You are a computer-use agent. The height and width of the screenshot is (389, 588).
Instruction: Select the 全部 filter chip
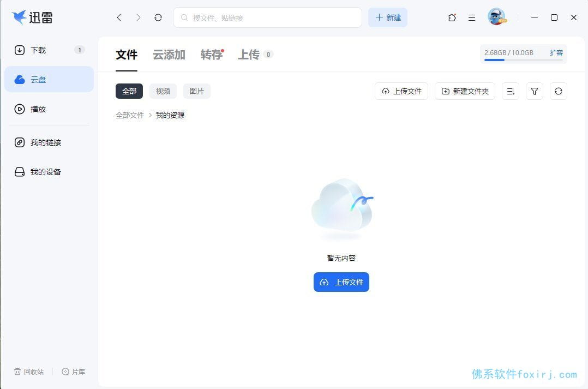tap(129, 91)
